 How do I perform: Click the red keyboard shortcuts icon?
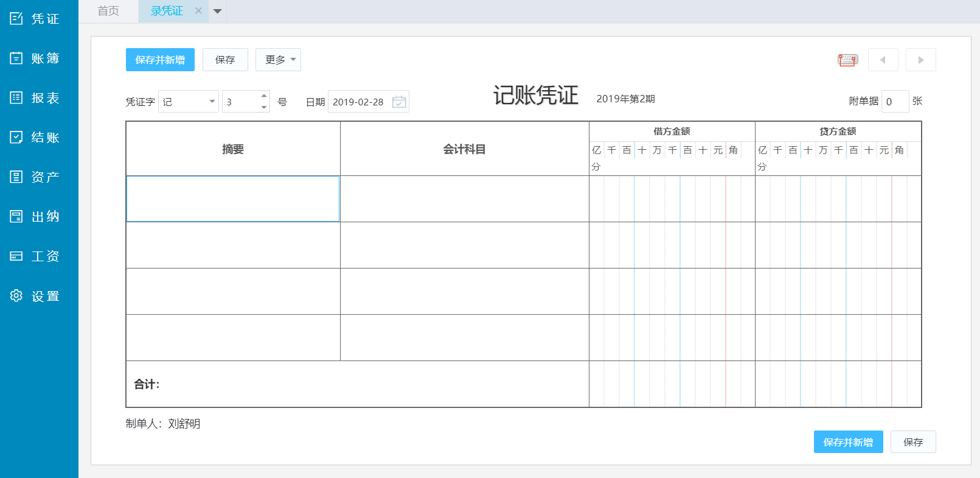click(847, 60)
